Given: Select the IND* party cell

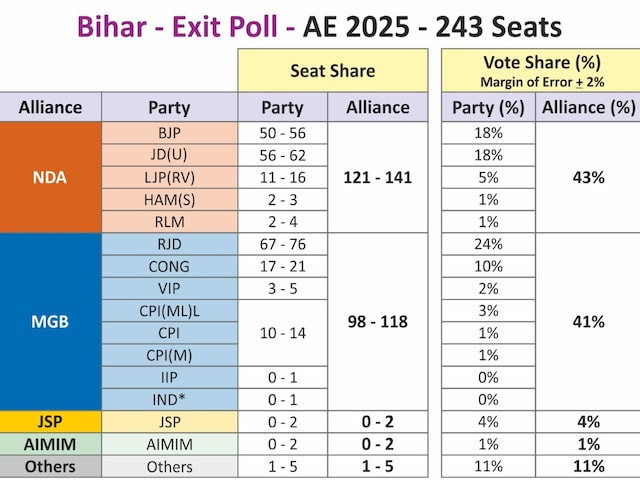Looking at the screenshot, I should [169, 399].
